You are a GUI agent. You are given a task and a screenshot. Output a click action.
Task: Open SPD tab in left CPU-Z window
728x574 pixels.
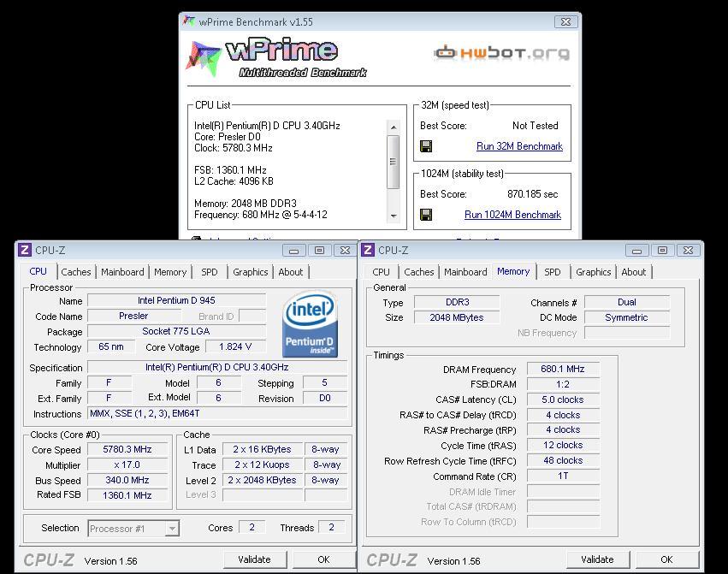[x=210, y=272]
